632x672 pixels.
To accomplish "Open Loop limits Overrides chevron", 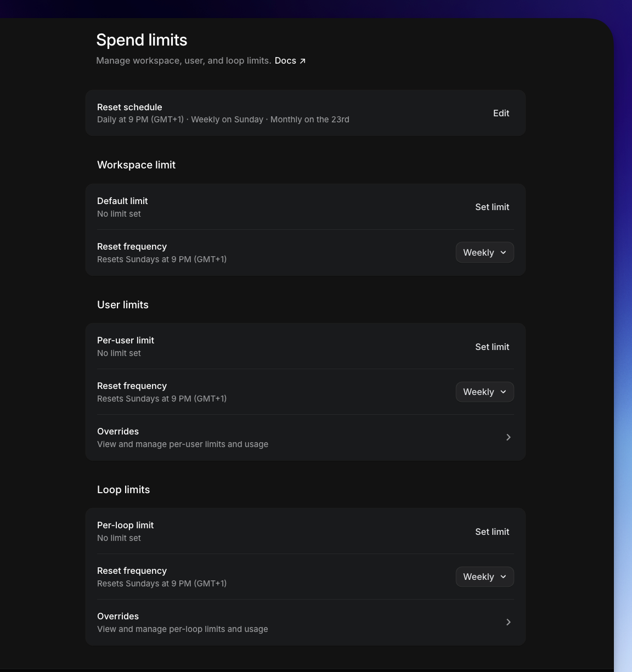I will tap(509, 622).
